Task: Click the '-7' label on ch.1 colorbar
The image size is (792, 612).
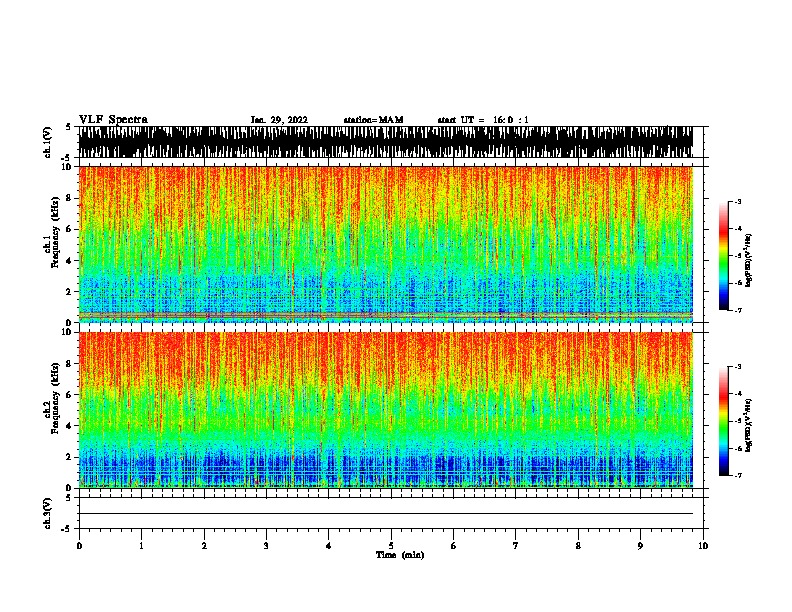Action: point(738,310)
